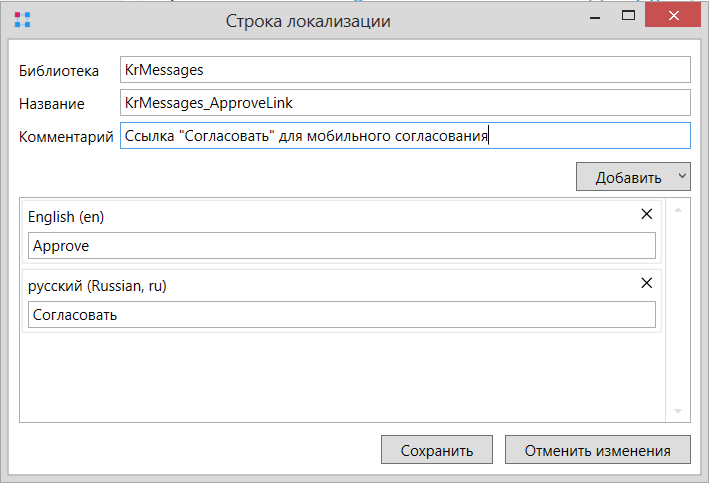The width and height of the screenshot is (709, 483).
Task: Maximize the Строка локализации window
Action: click(628, 16)
